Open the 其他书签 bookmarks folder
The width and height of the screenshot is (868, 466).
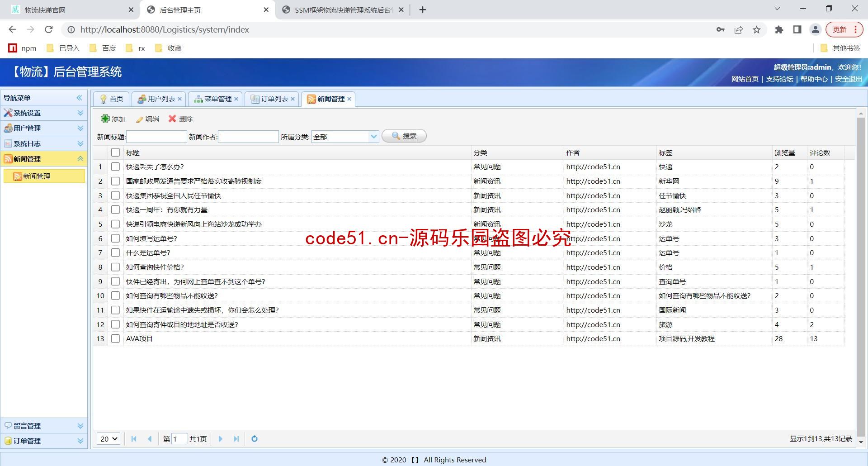840,48
